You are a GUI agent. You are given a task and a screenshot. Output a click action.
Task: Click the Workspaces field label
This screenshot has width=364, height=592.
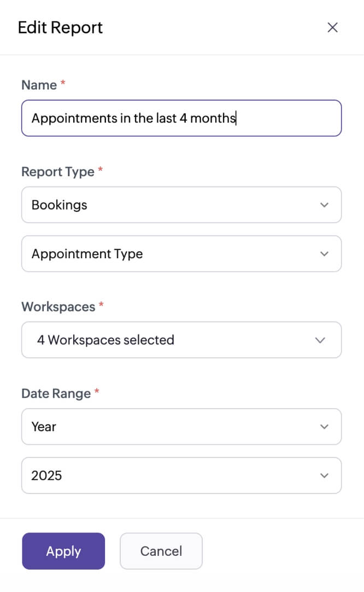coord(58,307)
